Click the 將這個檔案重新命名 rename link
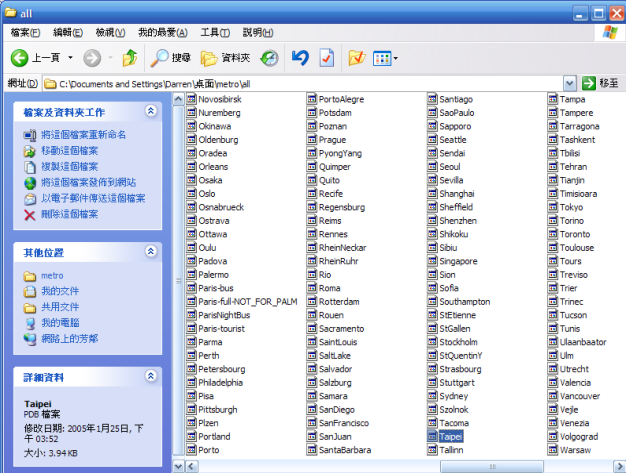This screenshot has width=626, height=473. (83, 135)
